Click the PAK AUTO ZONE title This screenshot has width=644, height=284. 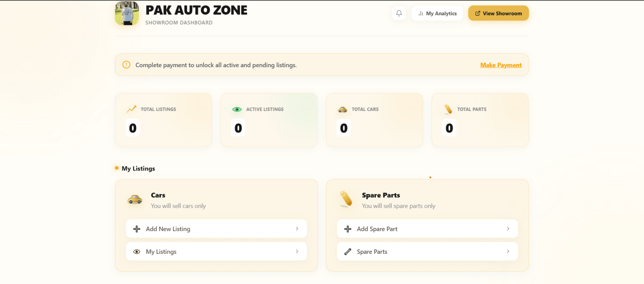196,10
